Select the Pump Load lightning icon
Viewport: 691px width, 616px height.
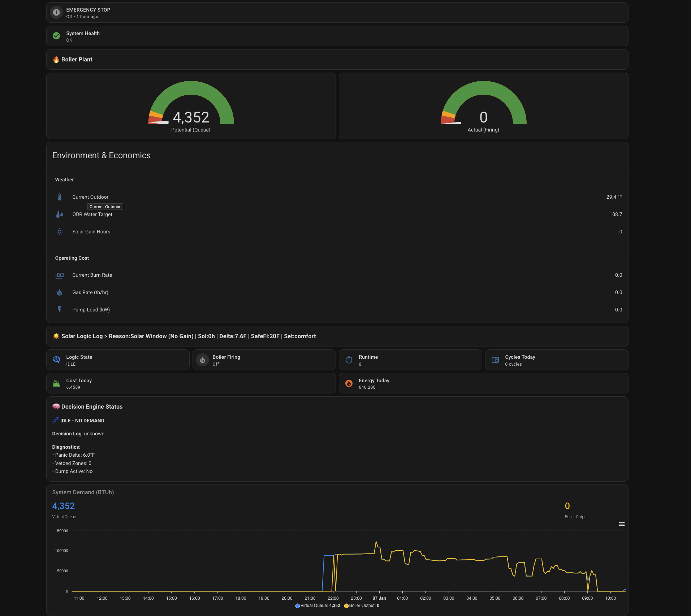point(59,309)
